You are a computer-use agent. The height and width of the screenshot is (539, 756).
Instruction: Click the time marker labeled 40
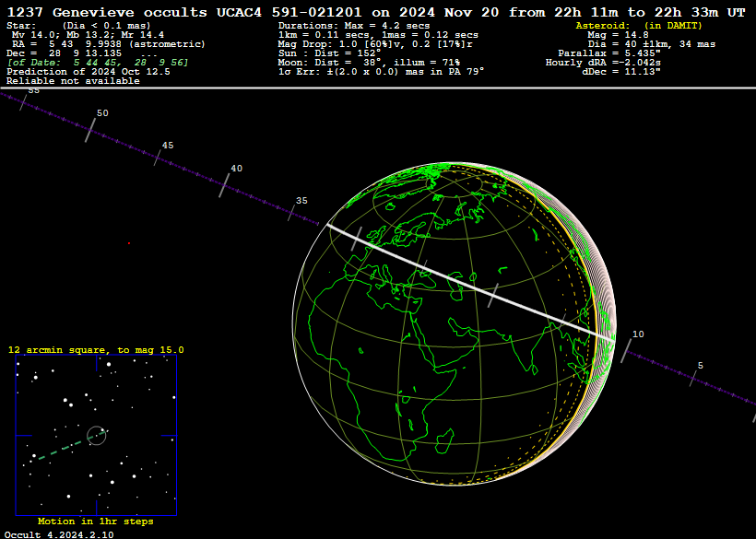[225, 185]
